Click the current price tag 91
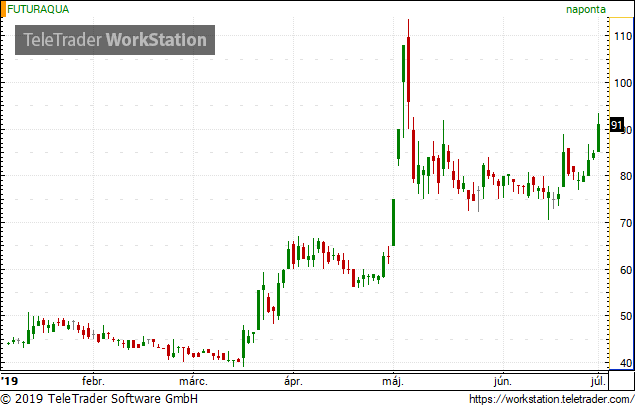Screen dimensions: 635x408 616,125
